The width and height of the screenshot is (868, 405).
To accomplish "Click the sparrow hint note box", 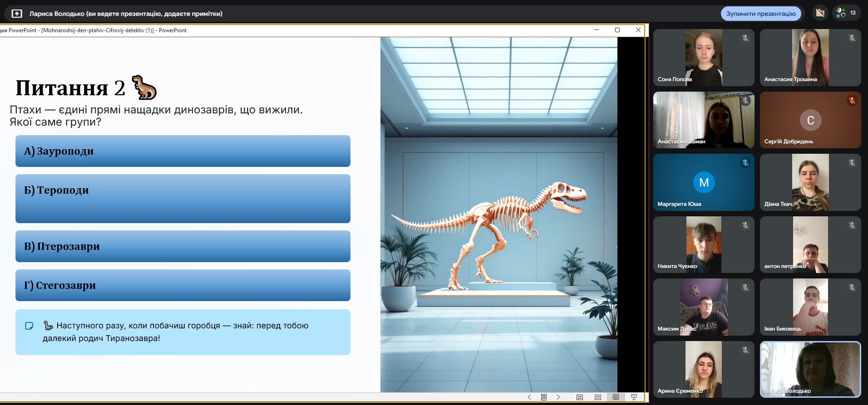I will [x=182, y=332].
